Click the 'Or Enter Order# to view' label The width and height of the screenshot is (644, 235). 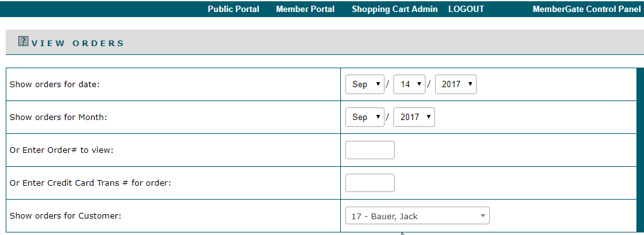click(62, 150)
